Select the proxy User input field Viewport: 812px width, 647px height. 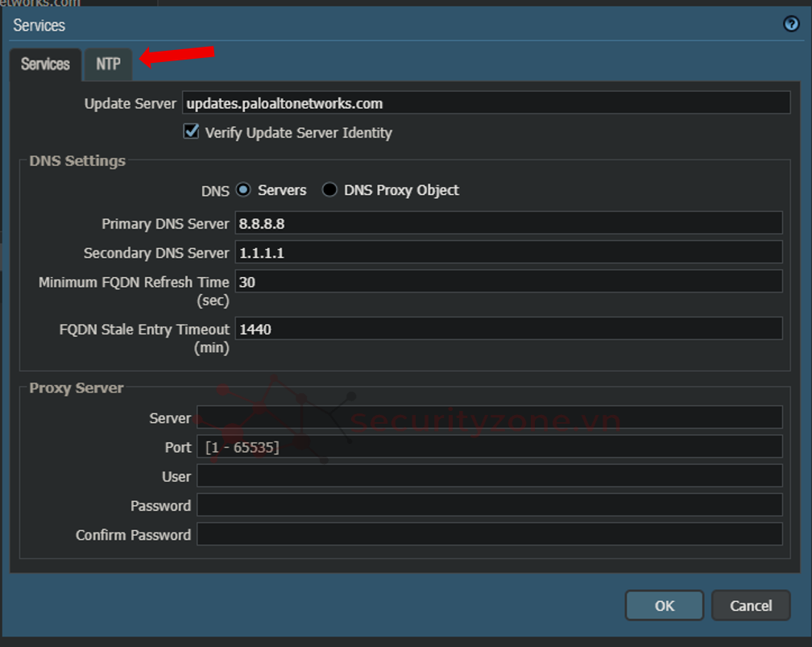(489, 476)
